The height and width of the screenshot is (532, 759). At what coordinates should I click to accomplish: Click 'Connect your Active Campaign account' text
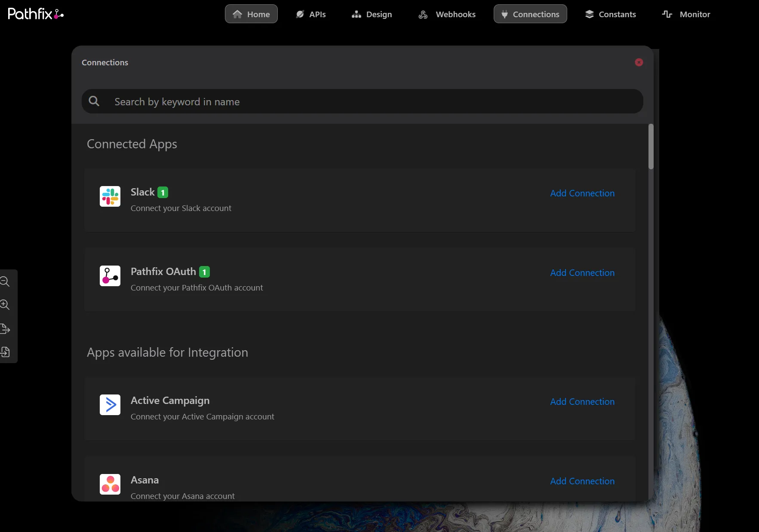click(203, 416)
